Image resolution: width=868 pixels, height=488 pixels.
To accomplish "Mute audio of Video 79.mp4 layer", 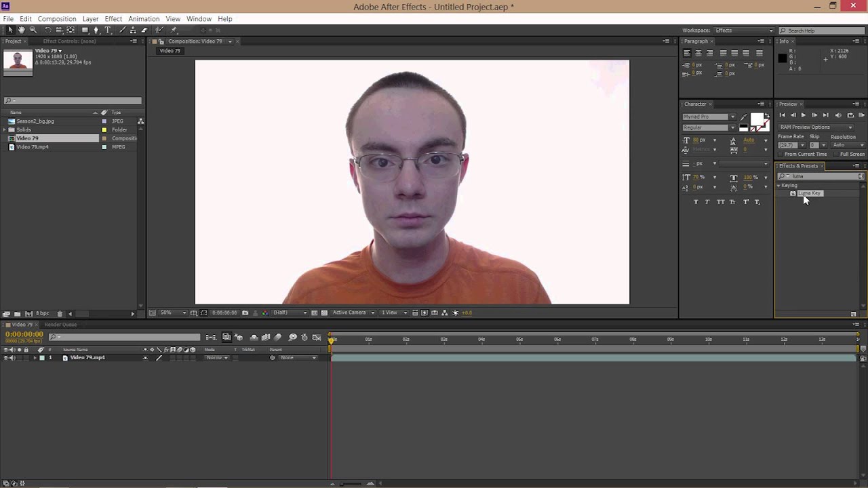I will pyautogui.click(x=12, y=357).
